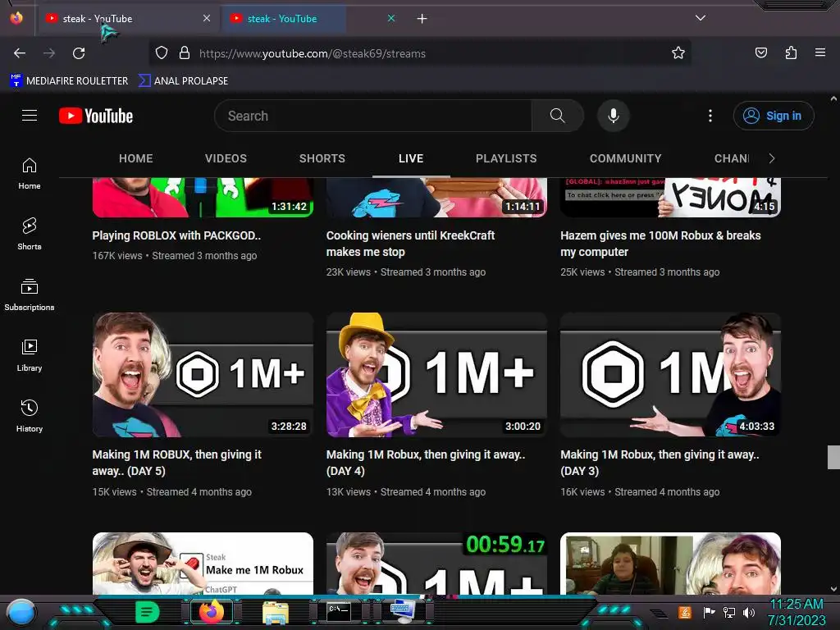Click title 'Making 1M Robux... (DAY 4)'

click(426, 463)
